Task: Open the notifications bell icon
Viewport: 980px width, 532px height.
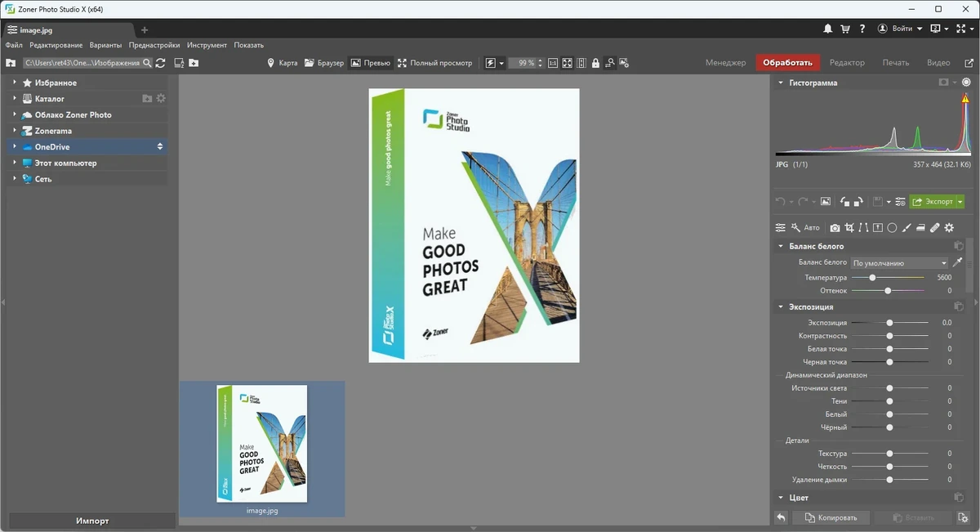Action: tap(827, 29)
